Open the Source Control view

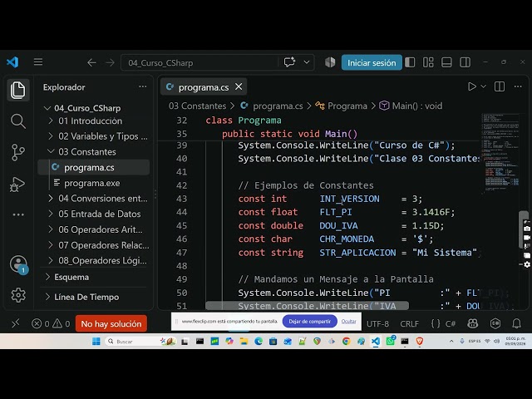point(18,152)
